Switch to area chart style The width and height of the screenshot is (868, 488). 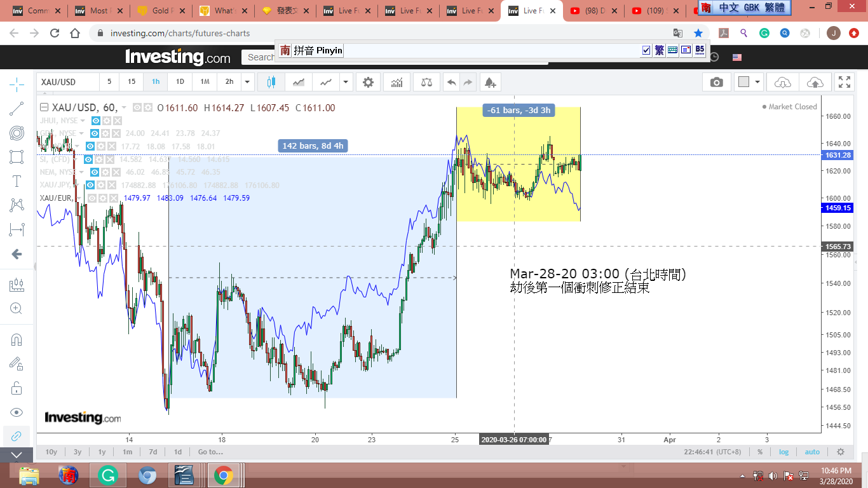[299, 82]
